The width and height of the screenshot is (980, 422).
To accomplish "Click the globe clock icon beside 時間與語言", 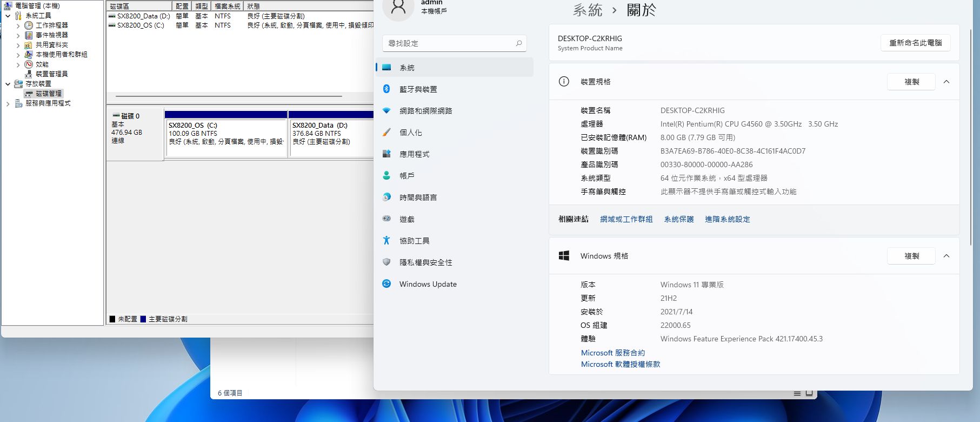I will point(386,197).
